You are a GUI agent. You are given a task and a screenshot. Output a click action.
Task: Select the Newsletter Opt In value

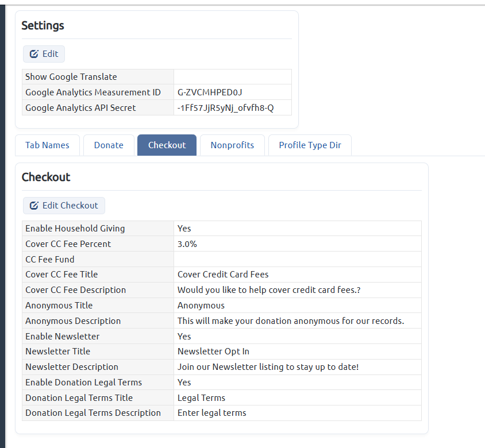coord(213,352)
